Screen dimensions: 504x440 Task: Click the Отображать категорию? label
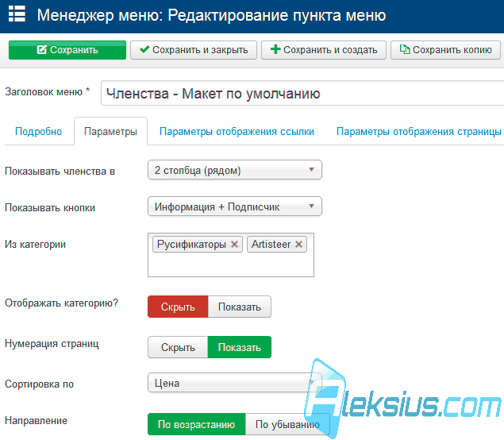[x=61, y=303]
